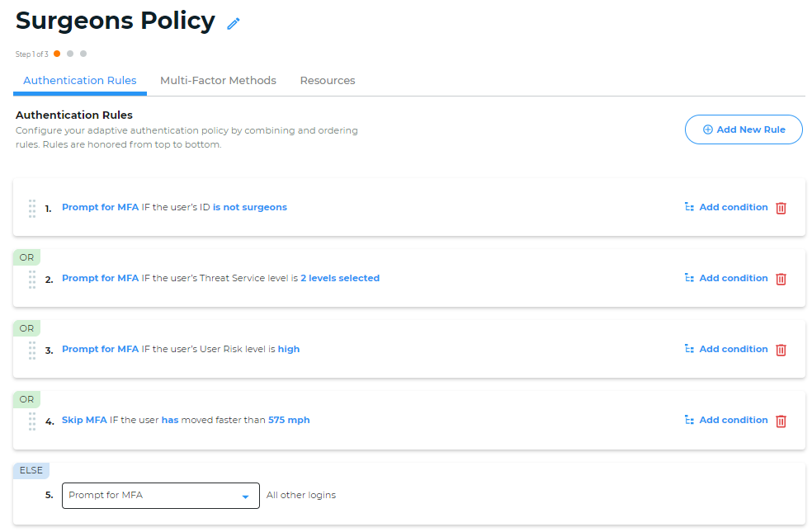Grab the drag handle of rule 1
The height and width of the screenshot is (532, 812).
32,208
